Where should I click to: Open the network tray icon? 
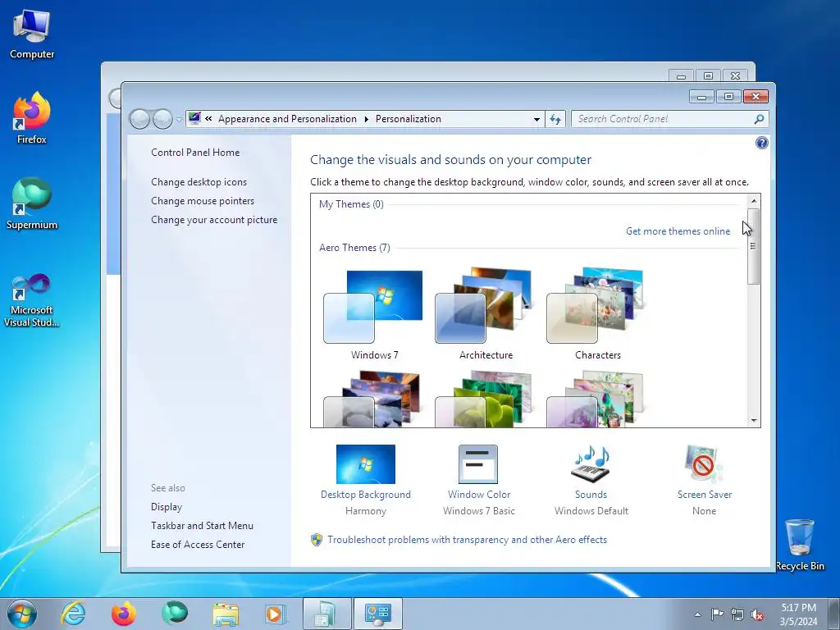pyautogui.click(x=737, y=614)
